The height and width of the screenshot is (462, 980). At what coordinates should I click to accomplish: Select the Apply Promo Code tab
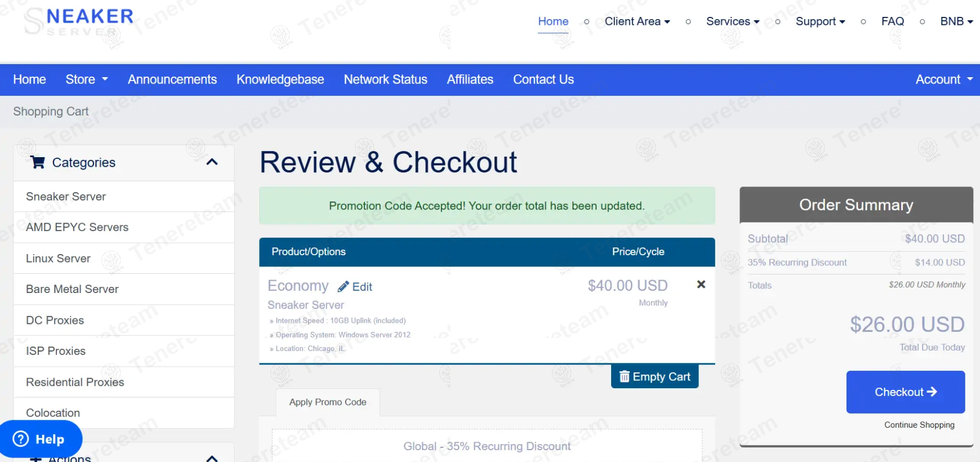328,402
